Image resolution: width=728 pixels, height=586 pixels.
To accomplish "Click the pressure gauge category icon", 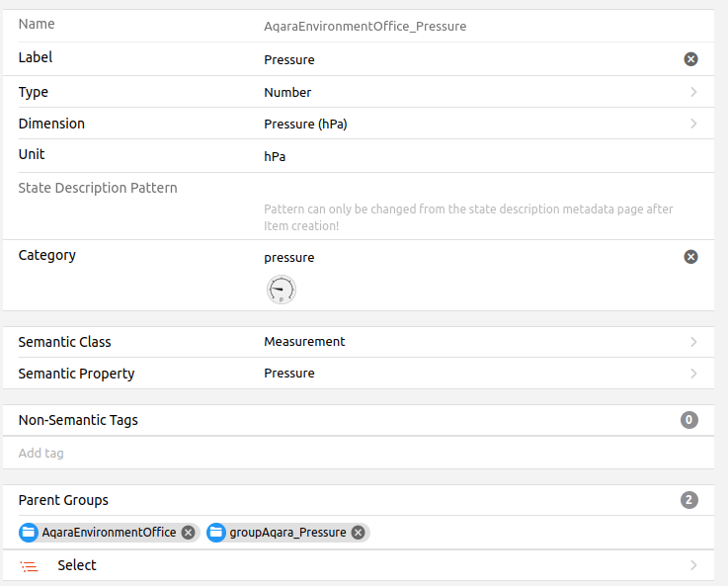I will coord(281,290).
